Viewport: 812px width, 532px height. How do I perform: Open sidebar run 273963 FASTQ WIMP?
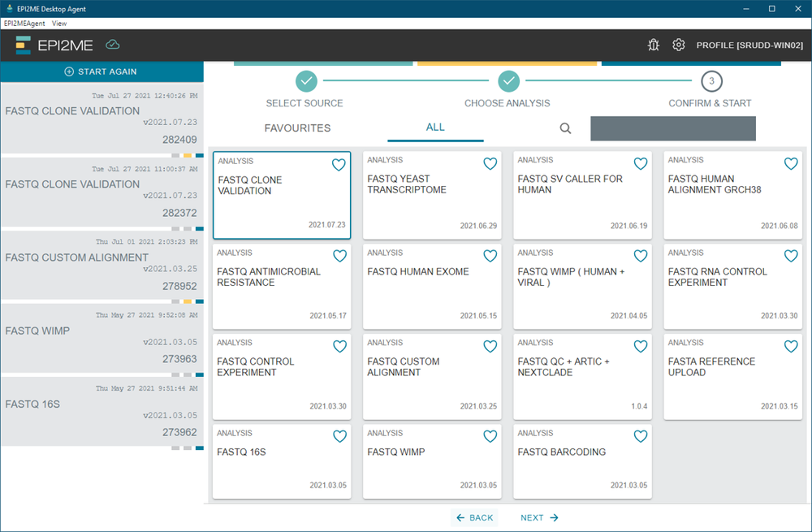(x=102, y=338)
